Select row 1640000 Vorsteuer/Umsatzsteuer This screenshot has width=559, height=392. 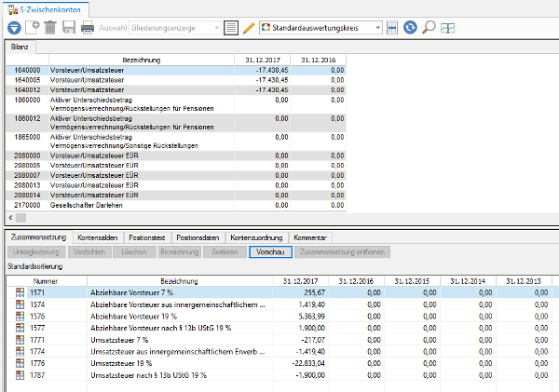point(176,70)
